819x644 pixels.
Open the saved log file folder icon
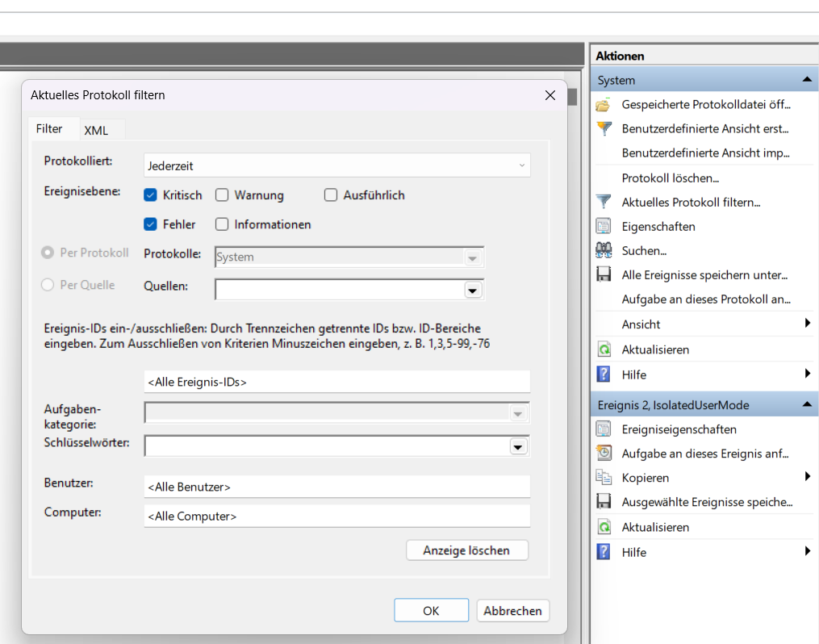click(x=604, y=105)
